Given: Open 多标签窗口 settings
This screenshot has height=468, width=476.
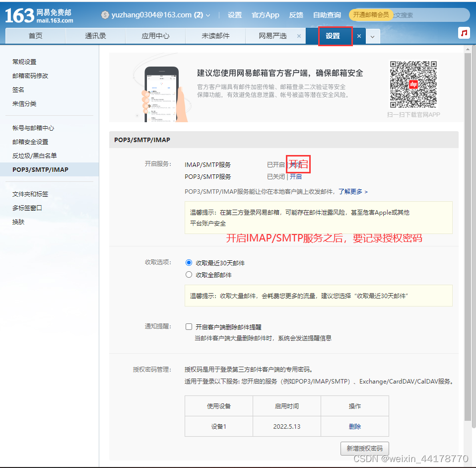Looking at the screenshot, I should point(27,208).
